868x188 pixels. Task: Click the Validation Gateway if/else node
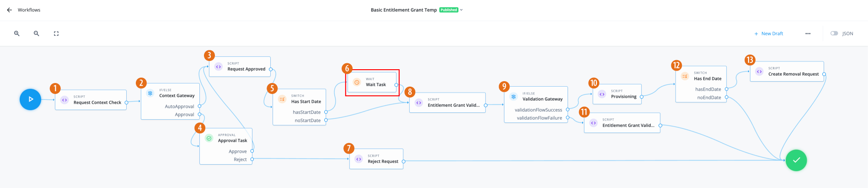(x=542, y=99)
